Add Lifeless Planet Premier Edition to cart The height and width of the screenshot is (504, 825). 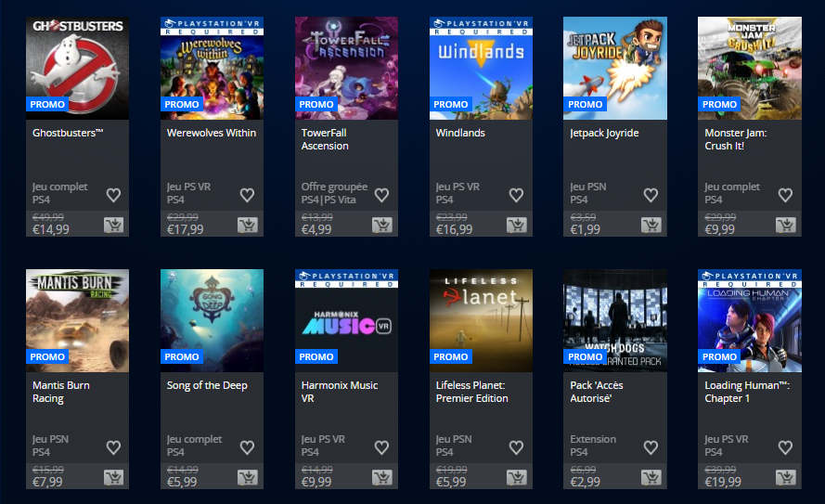point(517,478)
